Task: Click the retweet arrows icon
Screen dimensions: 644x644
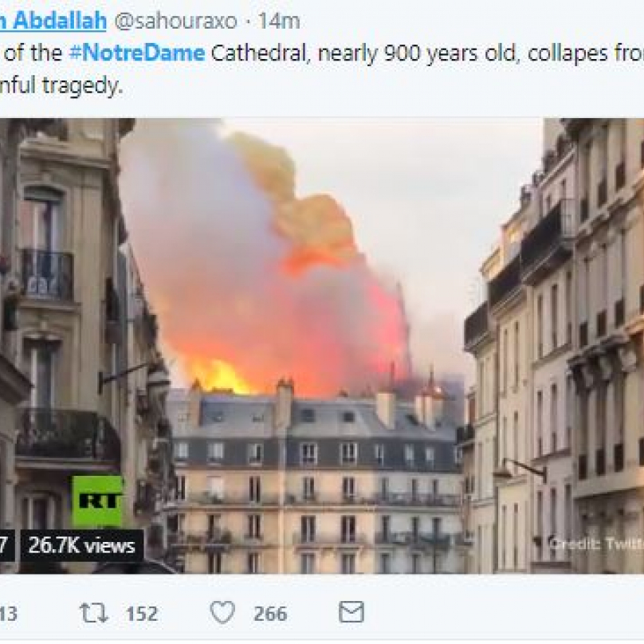Action: (x=93, y=613)
